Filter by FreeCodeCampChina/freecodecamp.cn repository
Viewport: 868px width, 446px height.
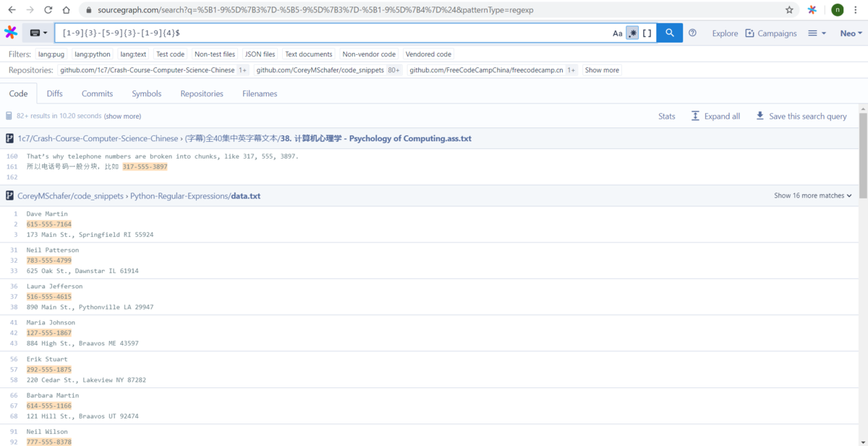(493, 70)
